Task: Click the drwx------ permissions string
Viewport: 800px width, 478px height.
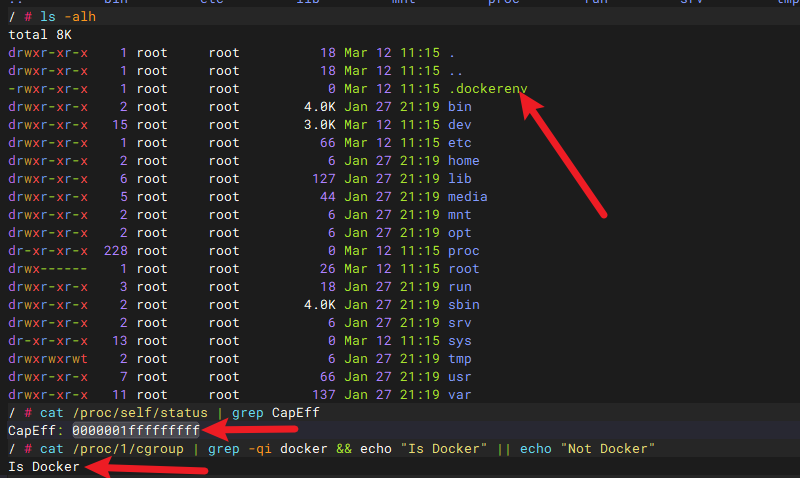Action: point(48,269)
